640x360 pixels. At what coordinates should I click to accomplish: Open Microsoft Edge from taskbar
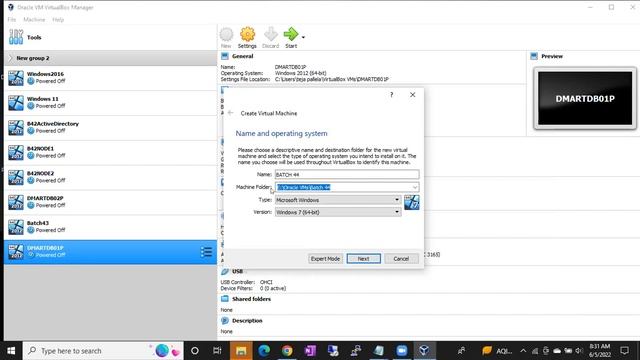[x=264, y=351]
